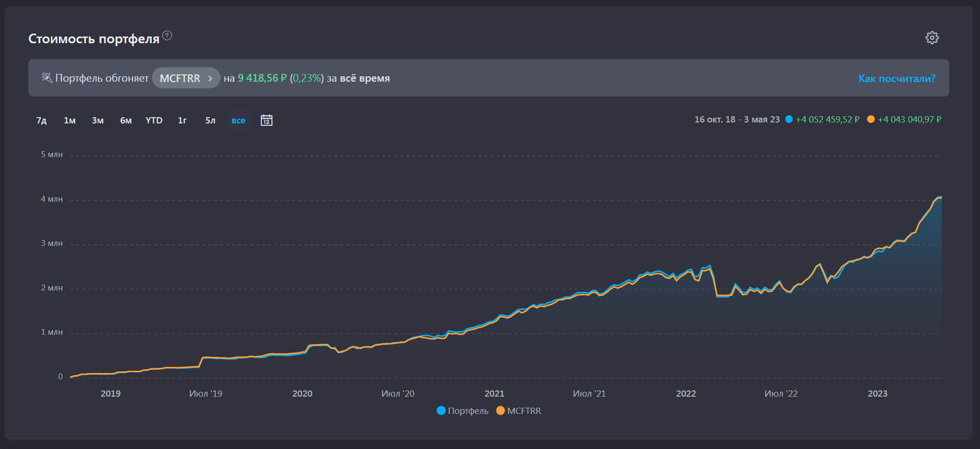Image resolution: width=980 pixels, height=449 pixels.
Task: Click the 2 млн axis label
Action: pos(52,288)
